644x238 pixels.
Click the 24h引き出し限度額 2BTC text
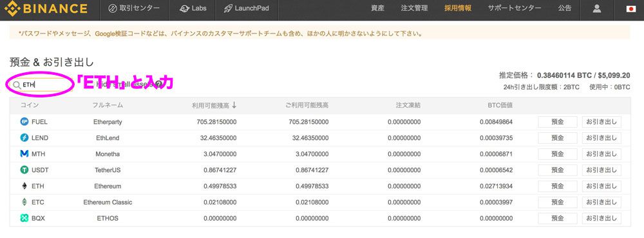coord(542,87)
